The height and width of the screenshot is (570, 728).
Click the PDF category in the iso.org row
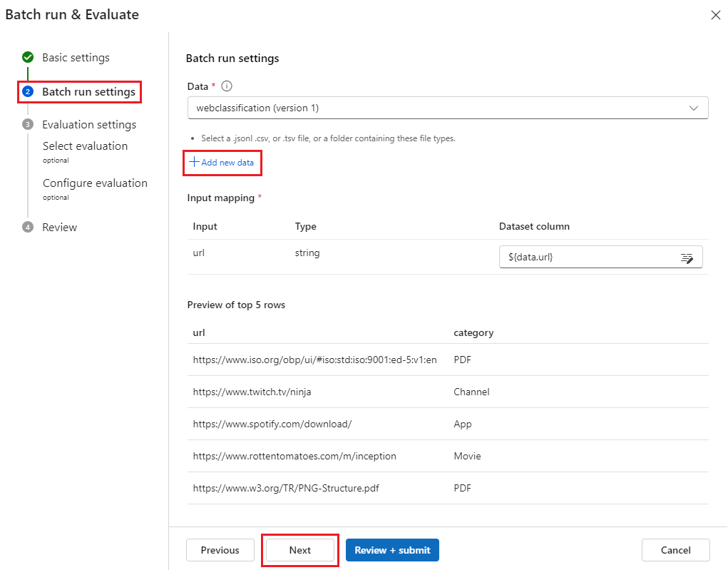coord(463,360)
